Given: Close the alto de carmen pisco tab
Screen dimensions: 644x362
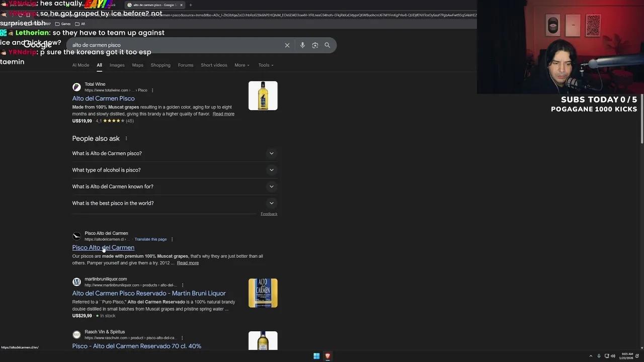Looking at the screenshot, I should 181,5.
